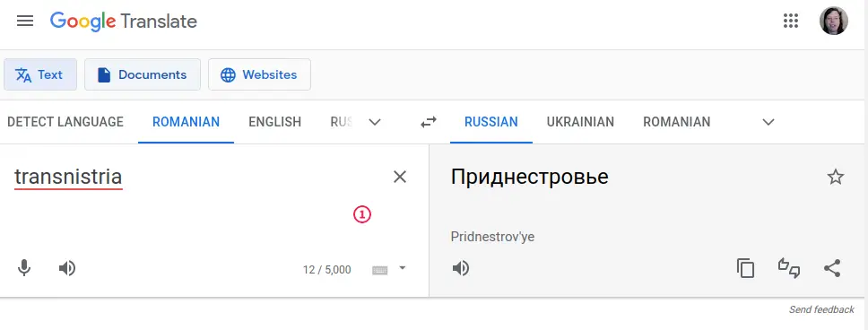Viewport: 868px width, 330px height.
Task: Switch to Documents translation mode
Action: [x=143, y=74]
